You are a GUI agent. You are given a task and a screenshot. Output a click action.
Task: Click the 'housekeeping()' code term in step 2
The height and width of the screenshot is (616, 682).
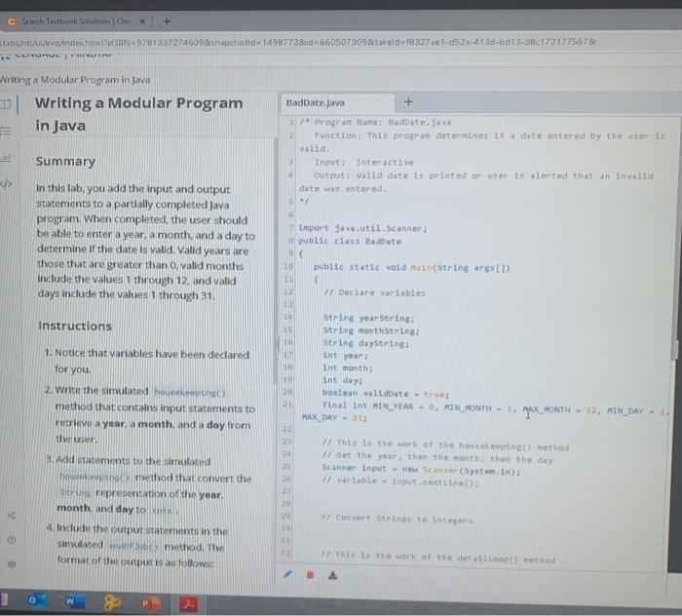190,393
